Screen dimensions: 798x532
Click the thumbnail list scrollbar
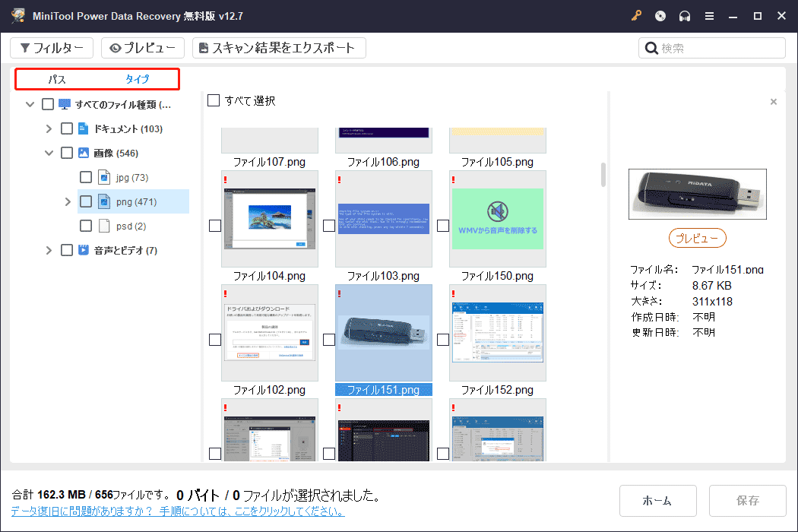[602, 176]
